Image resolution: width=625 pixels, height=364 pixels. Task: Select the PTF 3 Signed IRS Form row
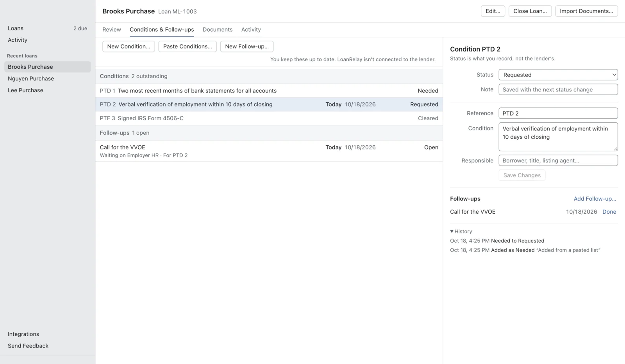pyautogui.click(x=269, y=118)
